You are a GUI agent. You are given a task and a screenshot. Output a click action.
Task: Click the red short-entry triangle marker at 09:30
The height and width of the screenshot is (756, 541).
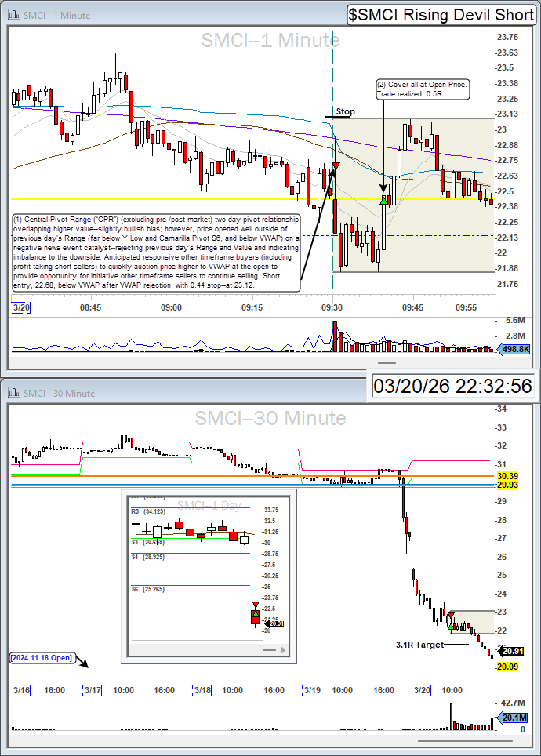336,166
